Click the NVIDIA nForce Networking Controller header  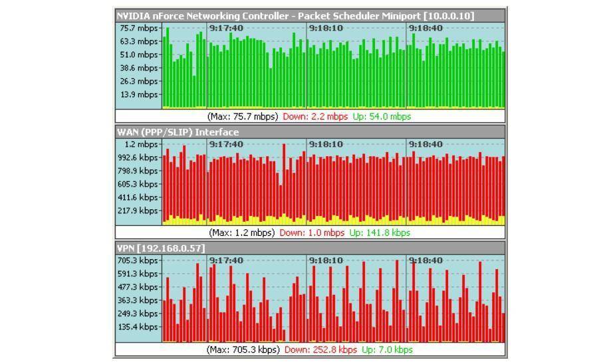(310, 16)
